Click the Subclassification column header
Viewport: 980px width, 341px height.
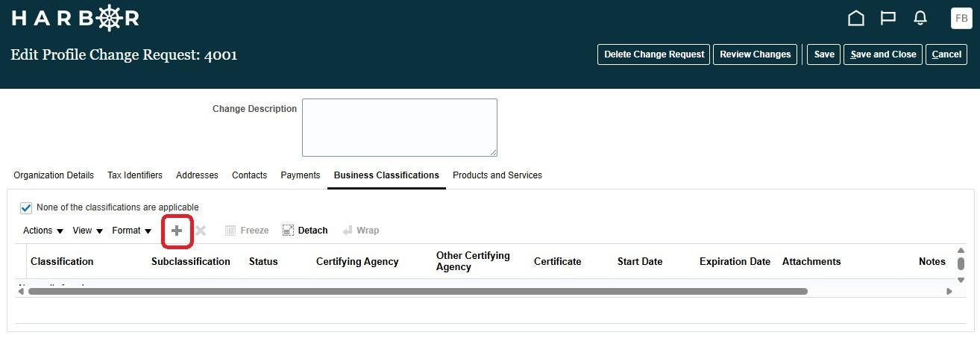coord(191,262)
